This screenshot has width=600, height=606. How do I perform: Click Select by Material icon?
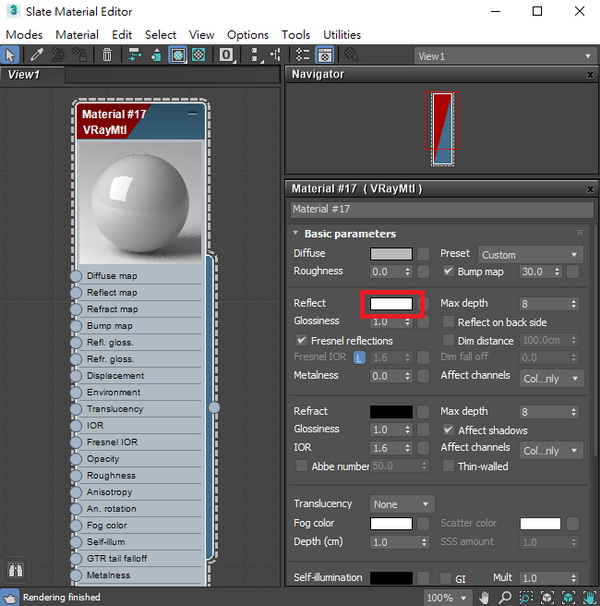point(351,55)
